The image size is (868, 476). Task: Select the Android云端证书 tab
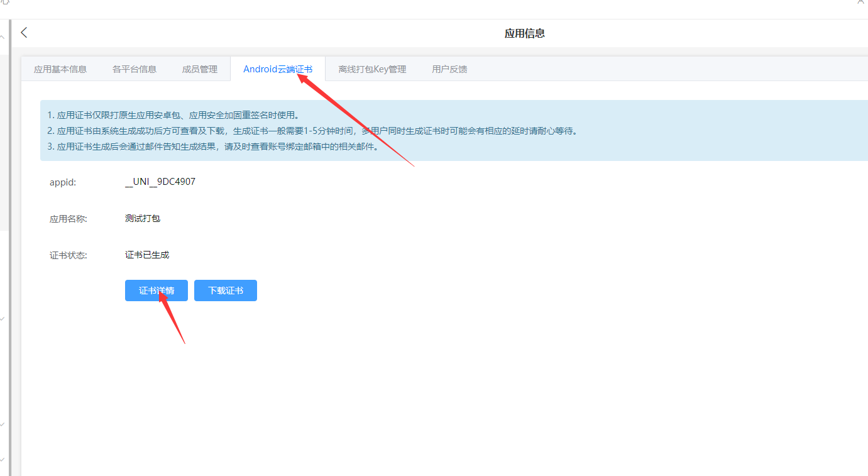pos(278,69)
